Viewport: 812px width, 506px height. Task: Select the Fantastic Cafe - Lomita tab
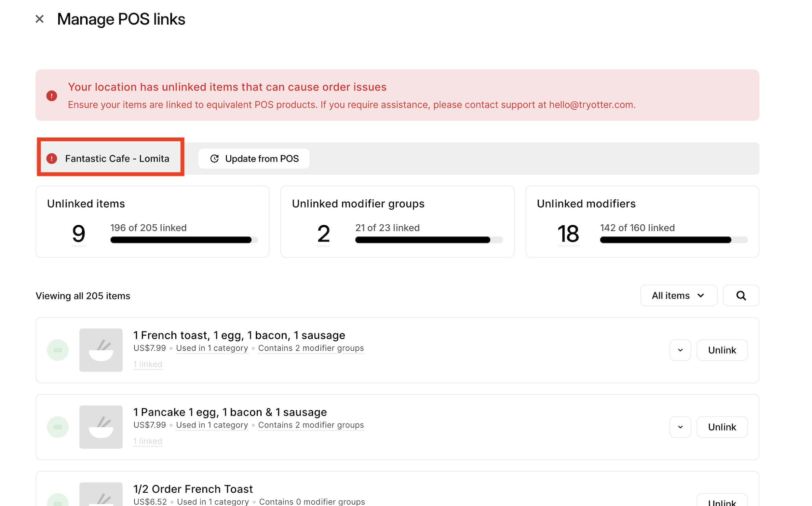coord(117,159)
